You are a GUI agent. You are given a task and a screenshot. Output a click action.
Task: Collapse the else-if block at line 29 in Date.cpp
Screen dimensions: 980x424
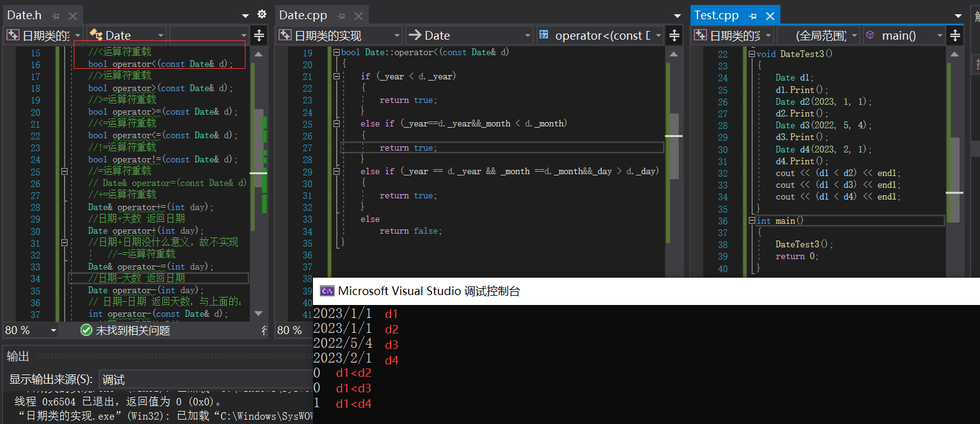pyautogui.click(x=337, y=171)
